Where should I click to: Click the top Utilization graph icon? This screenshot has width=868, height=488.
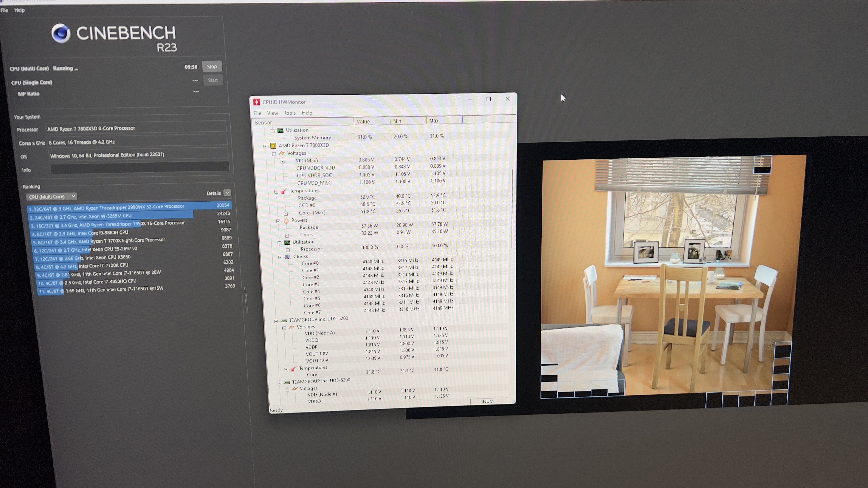tap(280, 130)
